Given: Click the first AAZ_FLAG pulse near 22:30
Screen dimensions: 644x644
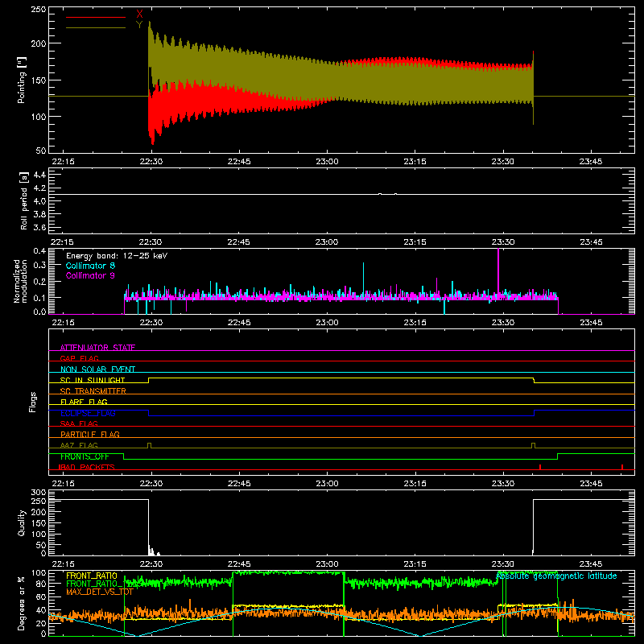Looking at the screenshot, I should click(x=149, y=446).
